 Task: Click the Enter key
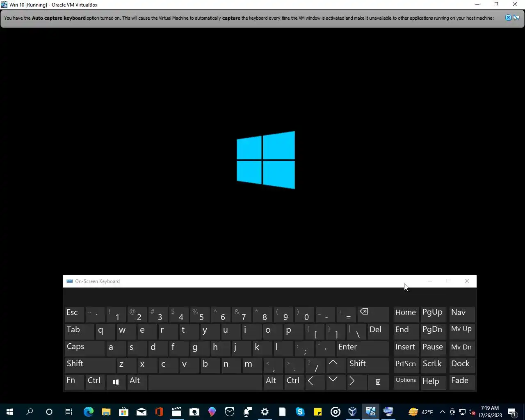(362, 348)
